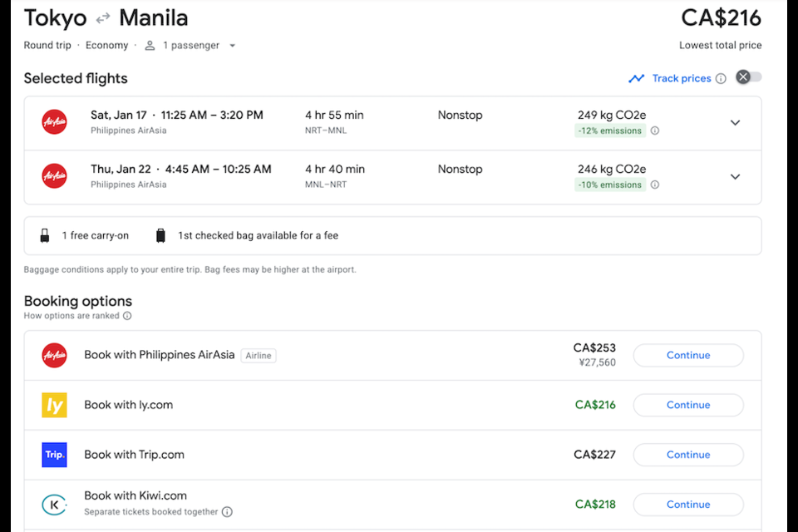Image resolution: width=798 pixels, height=532 pixels.
Task: Click info icon beside -12% emissions
Action: click(655, 131)
